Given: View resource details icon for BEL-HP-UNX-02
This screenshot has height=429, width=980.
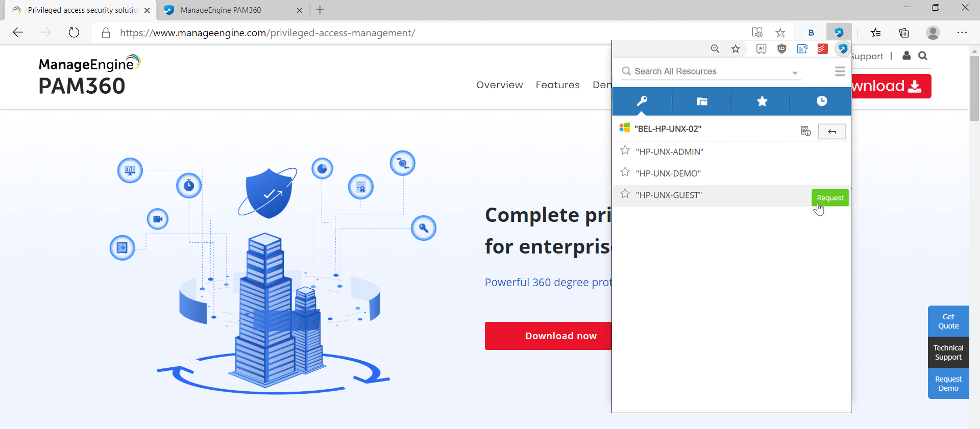Looking at the screenshot, I should click(806, 131).
